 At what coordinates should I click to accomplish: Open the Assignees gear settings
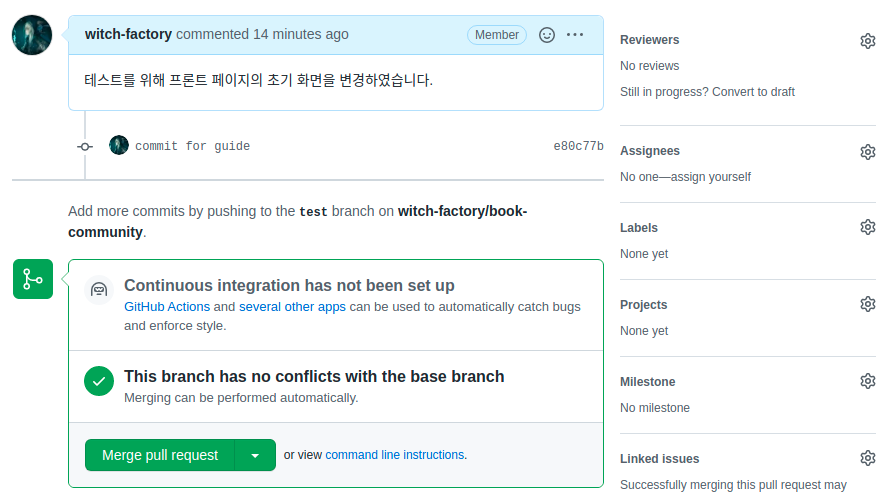coord(867,152)
